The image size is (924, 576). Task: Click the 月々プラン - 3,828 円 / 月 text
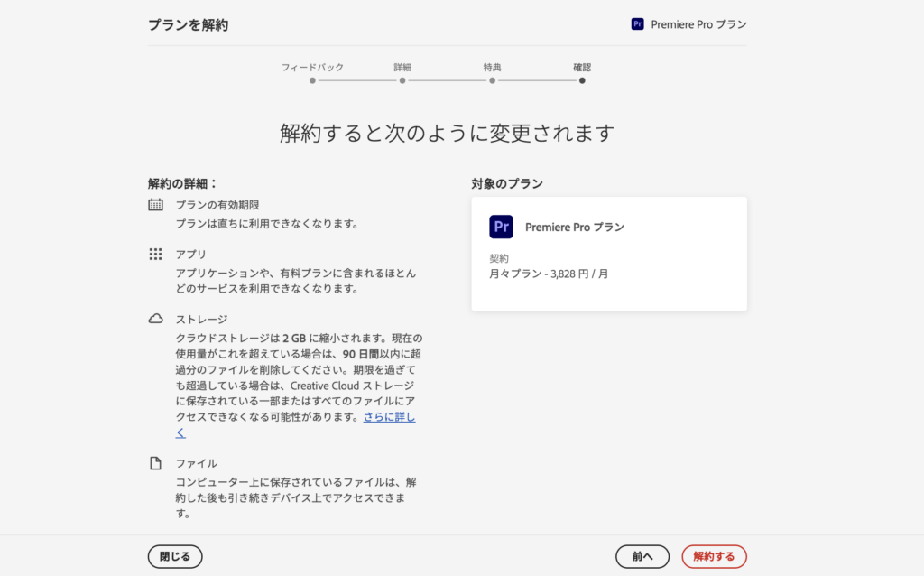[x=549, y=274]
